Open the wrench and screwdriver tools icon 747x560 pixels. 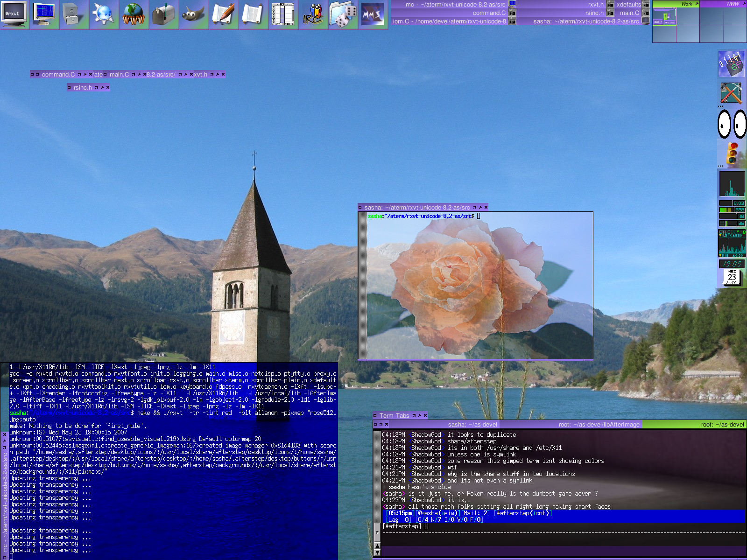(731, 93)
